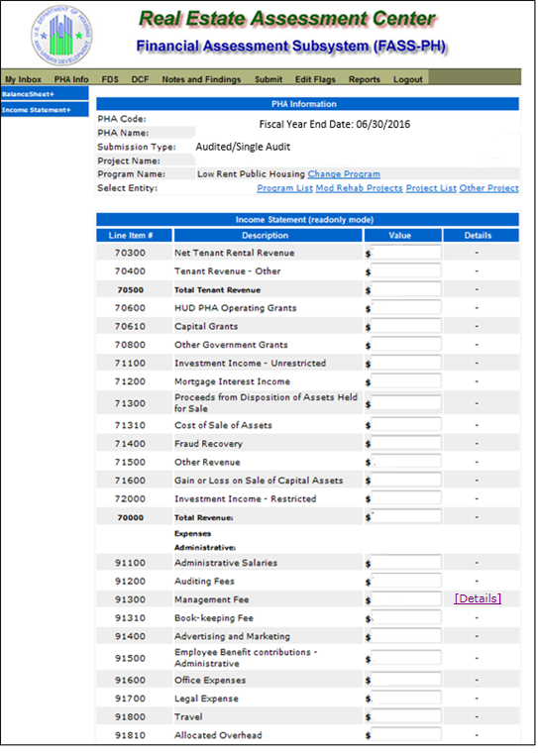Open the Submit menu

(269, 79)
